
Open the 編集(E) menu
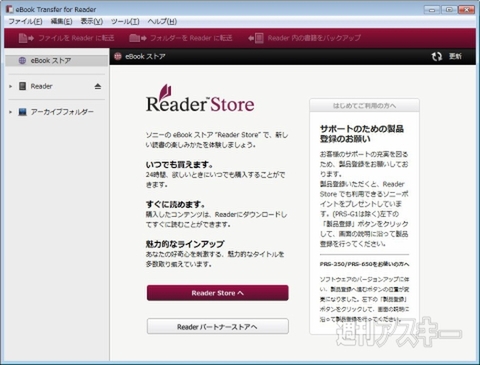pos(61,22)
